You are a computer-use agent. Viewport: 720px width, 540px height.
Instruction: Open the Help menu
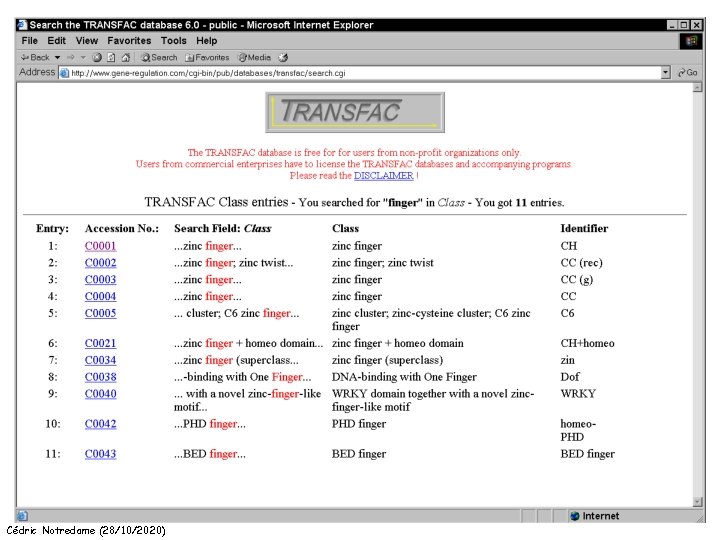coord(207,41)
